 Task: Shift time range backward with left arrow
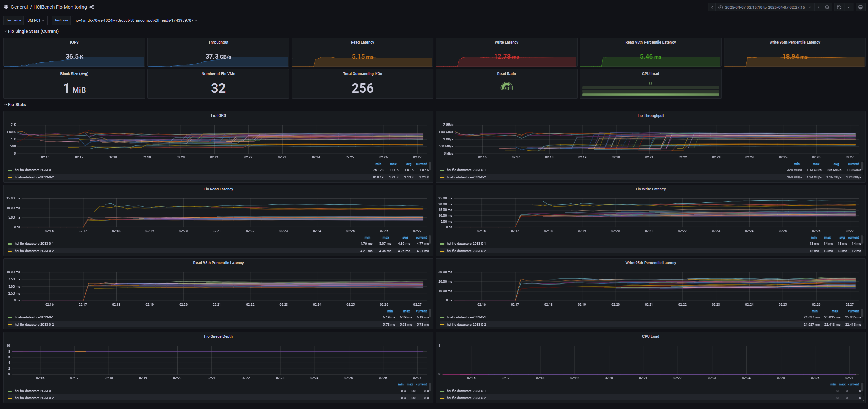712,7
